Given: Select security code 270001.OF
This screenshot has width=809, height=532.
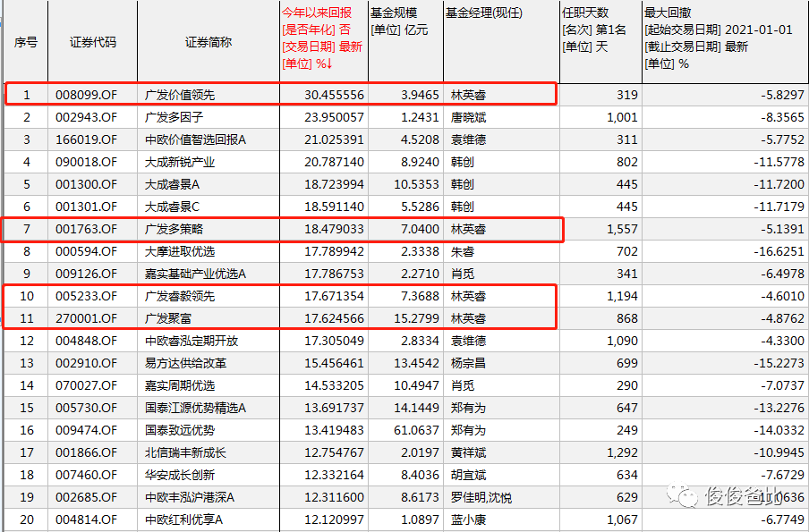Looking at the screenshot, I should (86, 318).
